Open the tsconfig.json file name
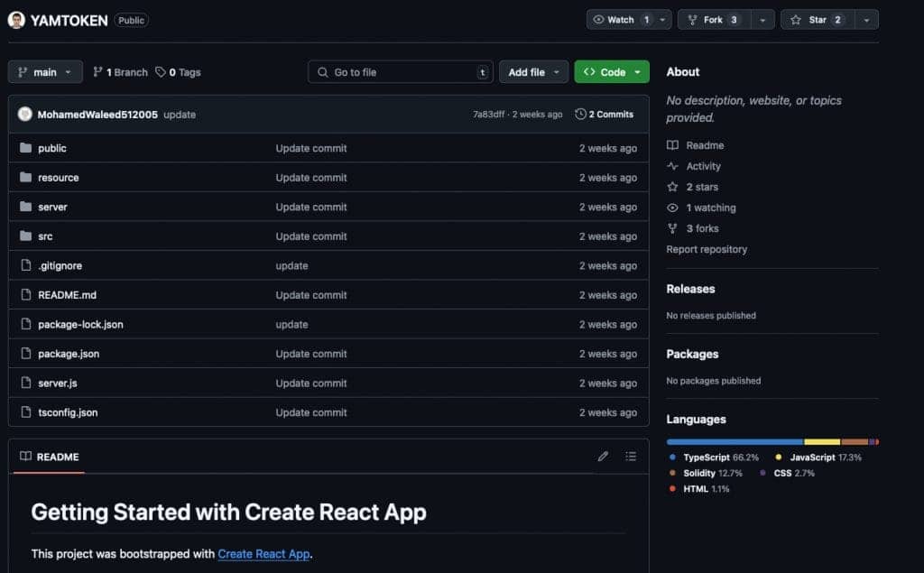The width and height of the screenshot is (924, 573). [68, 412]
